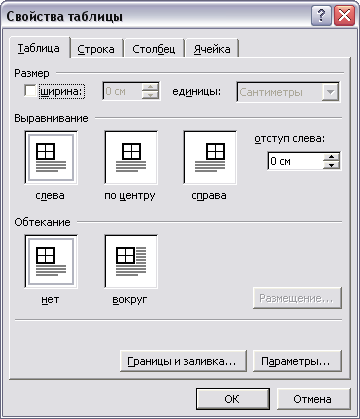Switch to the "Столбец" tab
The height and width of the screenshot is (419, 360).
(154, 49)
